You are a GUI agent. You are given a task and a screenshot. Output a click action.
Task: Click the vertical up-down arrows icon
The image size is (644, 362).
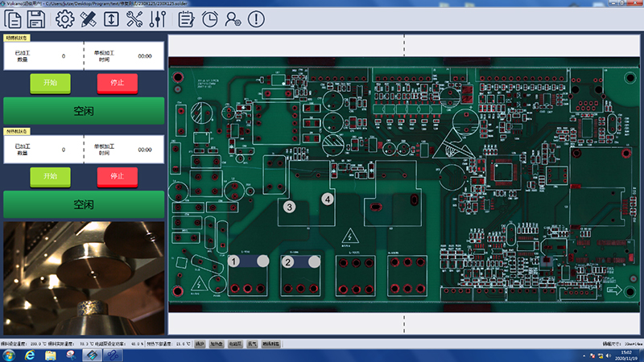click(x=113, y=19)
